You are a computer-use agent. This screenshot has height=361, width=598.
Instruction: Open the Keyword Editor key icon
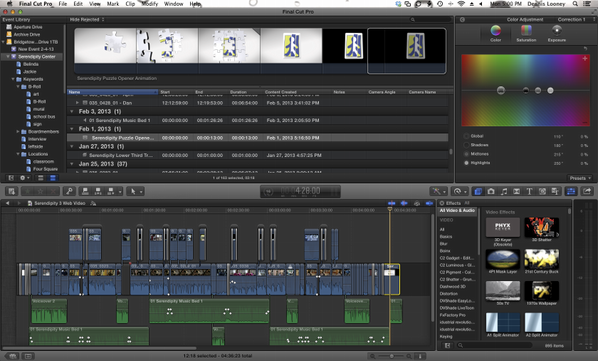pos(69,191)
